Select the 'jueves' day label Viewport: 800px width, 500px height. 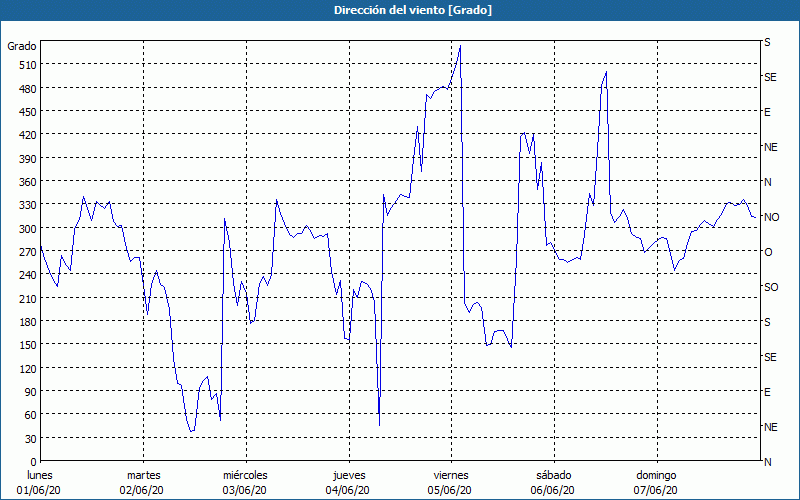point(349,476)
